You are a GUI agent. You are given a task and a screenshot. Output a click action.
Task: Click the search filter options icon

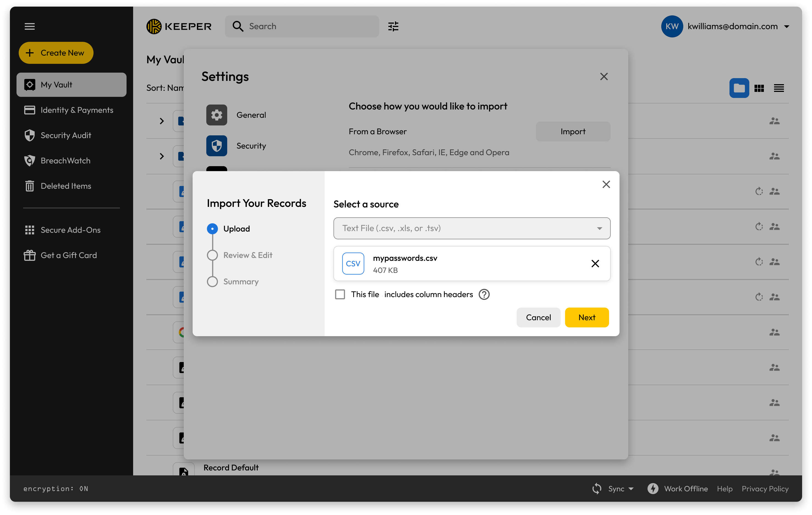(393, 26)
